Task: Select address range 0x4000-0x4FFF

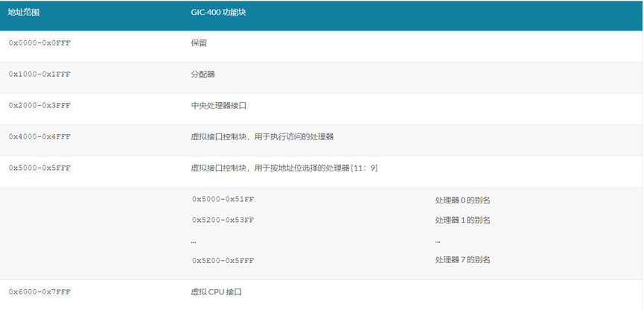Action: point(40,137)
